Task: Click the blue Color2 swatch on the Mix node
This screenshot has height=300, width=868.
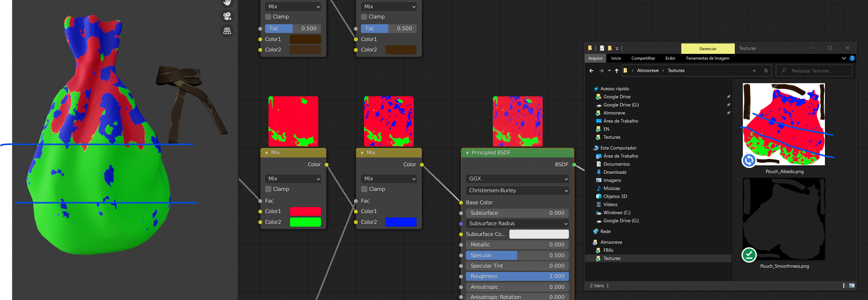Action: (x=401, y=222)
